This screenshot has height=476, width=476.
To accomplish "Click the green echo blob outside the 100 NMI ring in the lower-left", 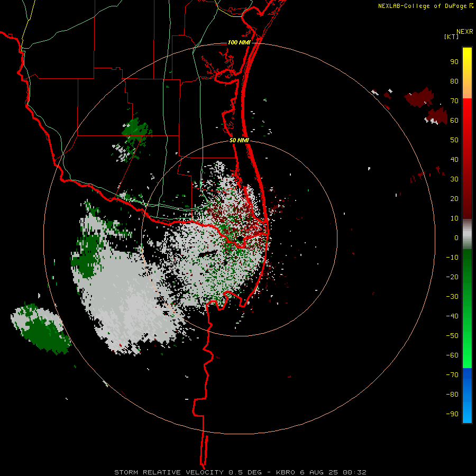I will [41, 329].
